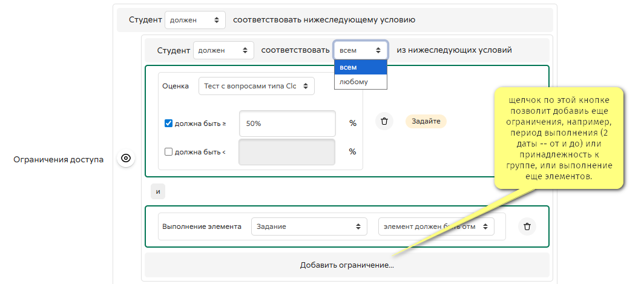This screenshot has height=284, width=644.
Task: Choose 'любому' option from the dropdown list
Action: tap(360, 82)
